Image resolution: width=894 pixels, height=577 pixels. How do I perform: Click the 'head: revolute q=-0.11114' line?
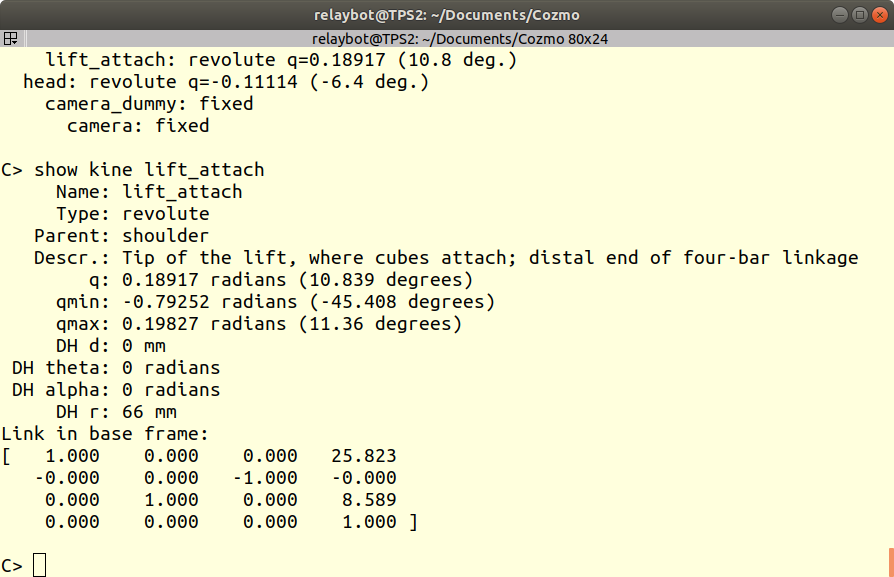click(226, 82)
